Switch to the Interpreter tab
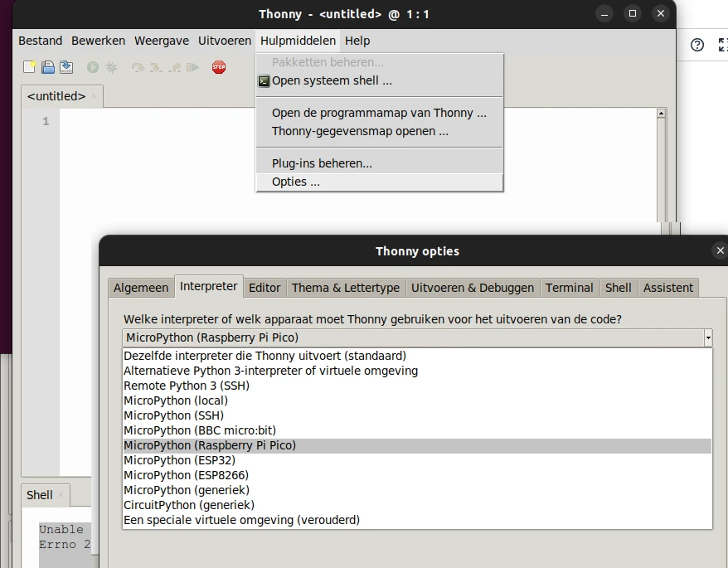This screenshot has height=568, width=728. [x=208, y=286]
